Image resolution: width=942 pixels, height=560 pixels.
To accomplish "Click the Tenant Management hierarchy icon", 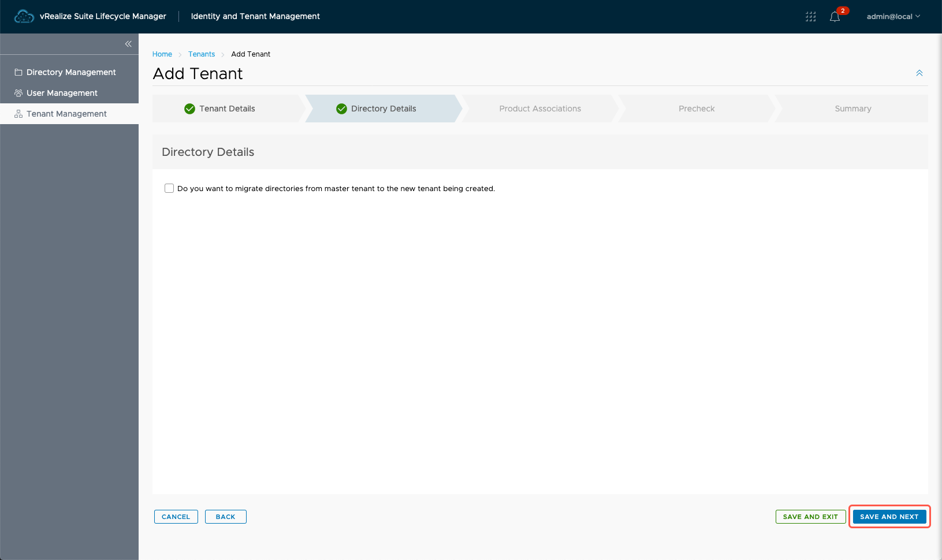I will (x=18, y=114).
